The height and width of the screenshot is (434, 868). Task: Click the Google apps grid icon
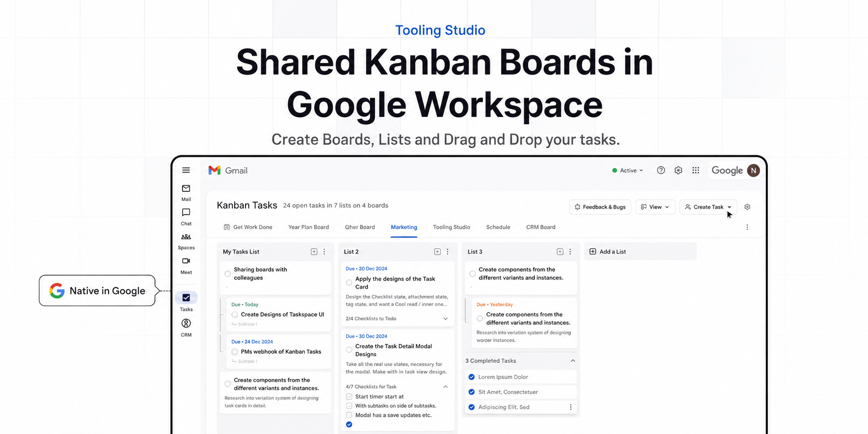(x=695, y=170)
